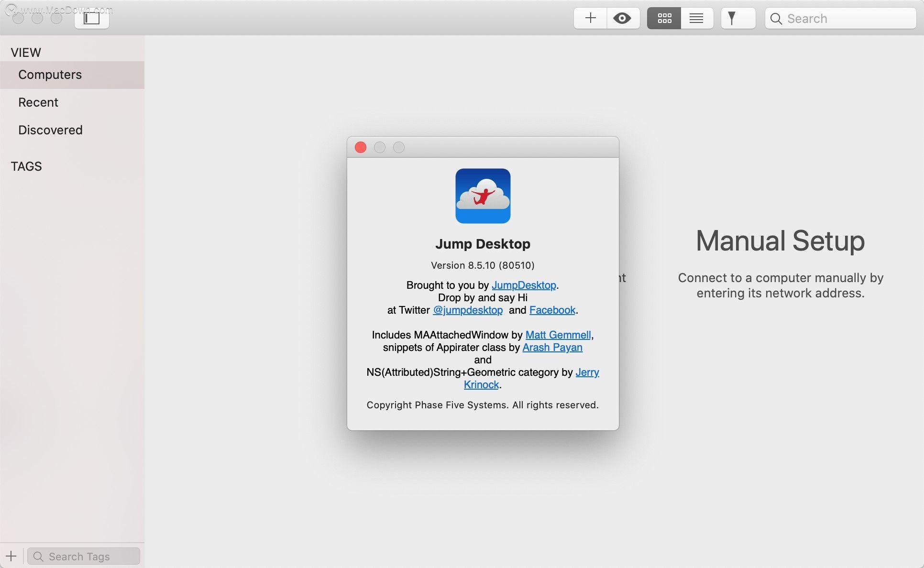
Task: Open the Discovered view
Action: 50,130
